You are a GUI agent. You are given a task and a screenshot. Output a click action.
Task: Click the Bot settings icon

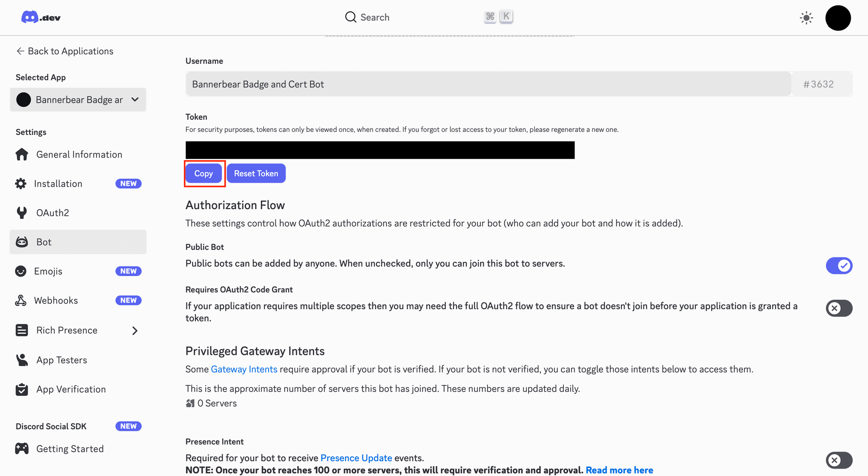point(21,242)
